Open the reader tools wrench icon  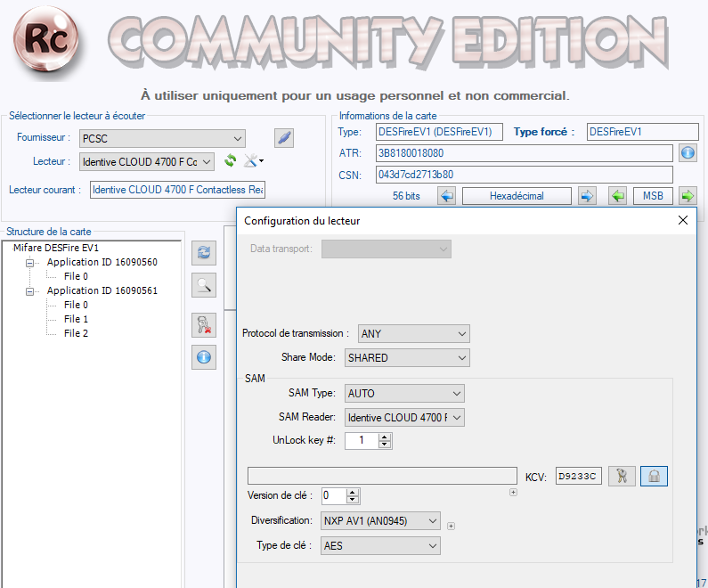(x=253, y=161)
